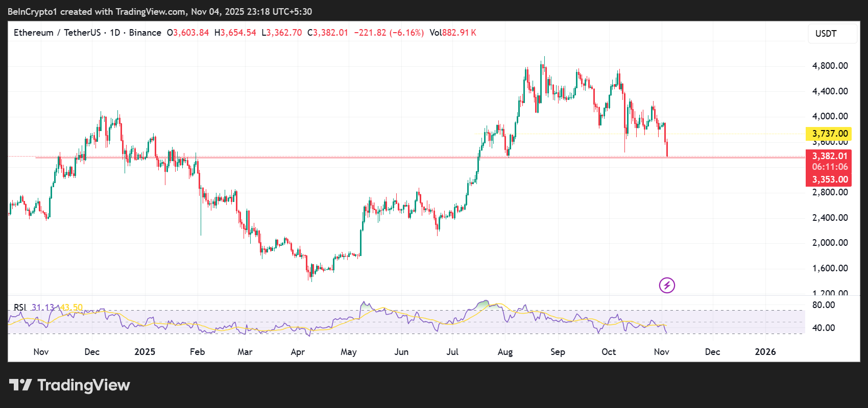Click the Vol 882.91 K value
This screenshot has width=868, height=408.
pos(453,33)
